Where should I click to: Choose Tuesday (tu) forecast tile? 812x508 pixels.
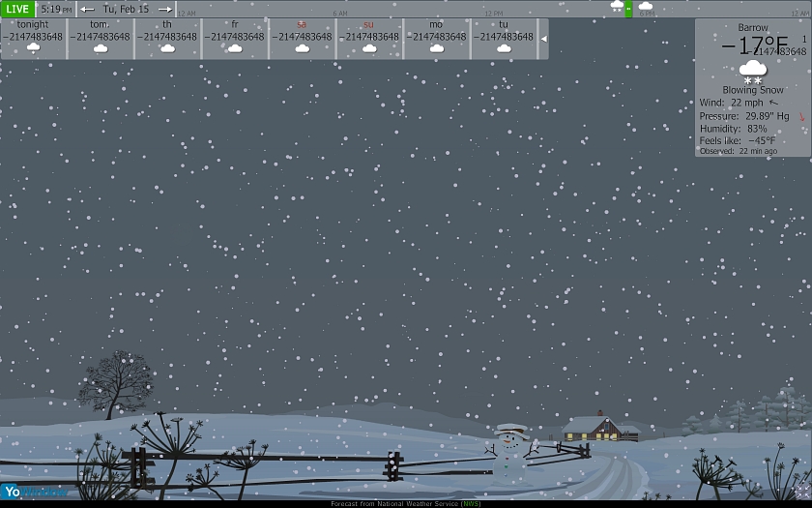504,38
